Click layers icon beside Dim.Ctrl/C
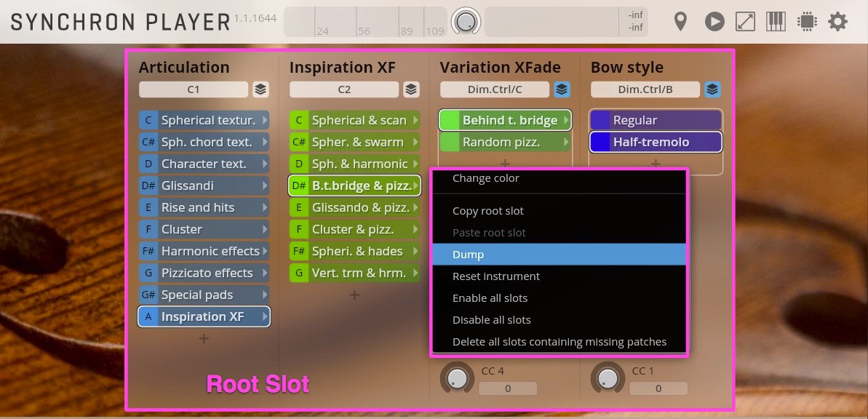 click(x=562, y=89)
